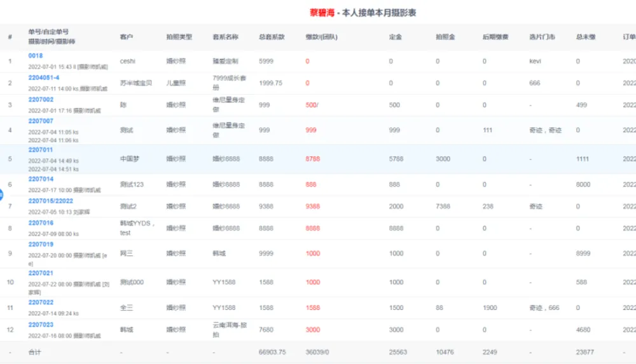Open order 2207016 link
The image size is (636, 364).
pos(41,223)
